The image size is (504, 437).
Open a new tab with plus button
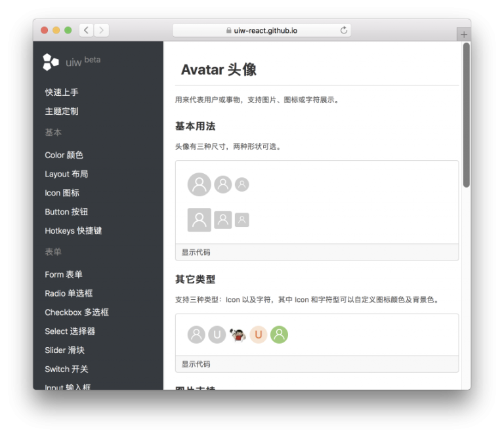click(x=463, y=34)
